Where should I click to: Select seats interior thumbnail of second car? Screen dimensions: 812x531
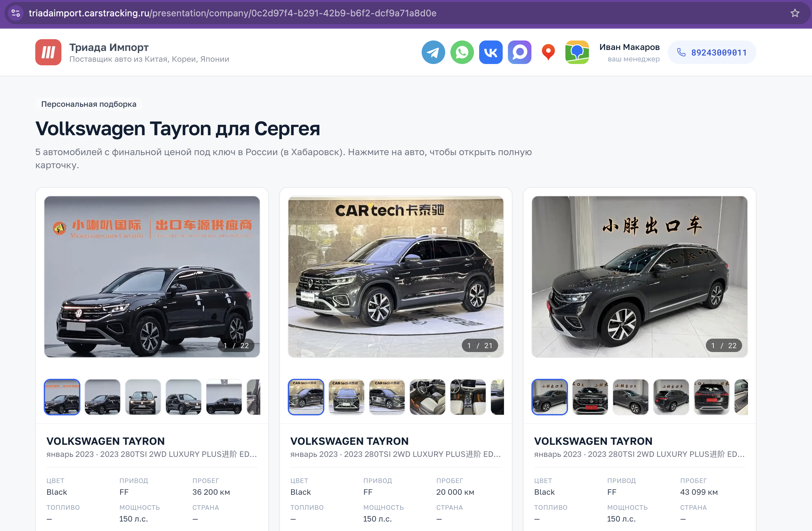(468, 397)
